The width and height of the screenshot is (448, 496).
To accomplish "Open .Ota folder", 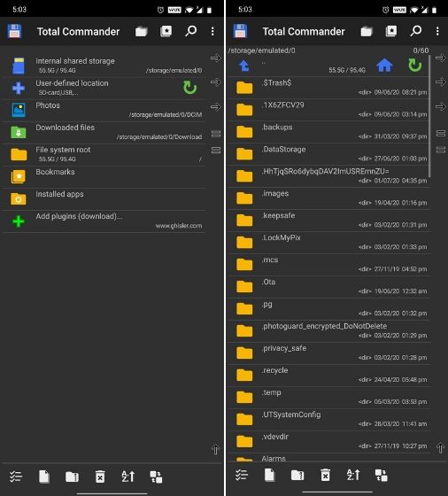I will [x=328, y=287].
